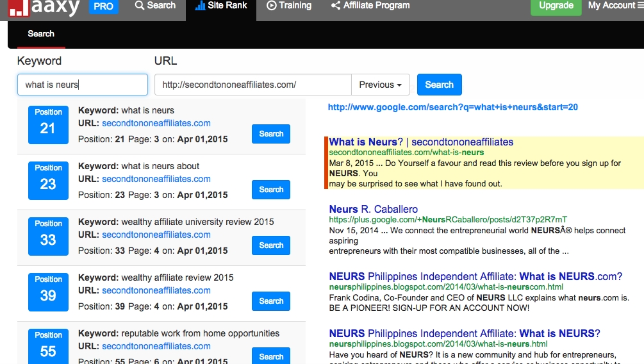
Task: Open 'Neurs R. Caballero' result title
Action: click(x=374, y=209)
